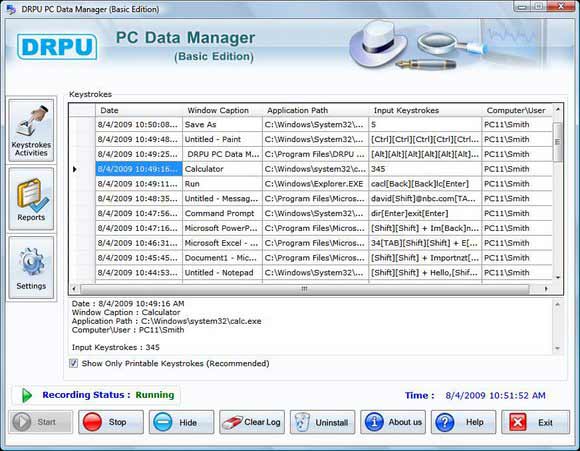This screenshot has height=451, width=580.
Task: Open the Settings gear icon
Action: click(31, 268)
